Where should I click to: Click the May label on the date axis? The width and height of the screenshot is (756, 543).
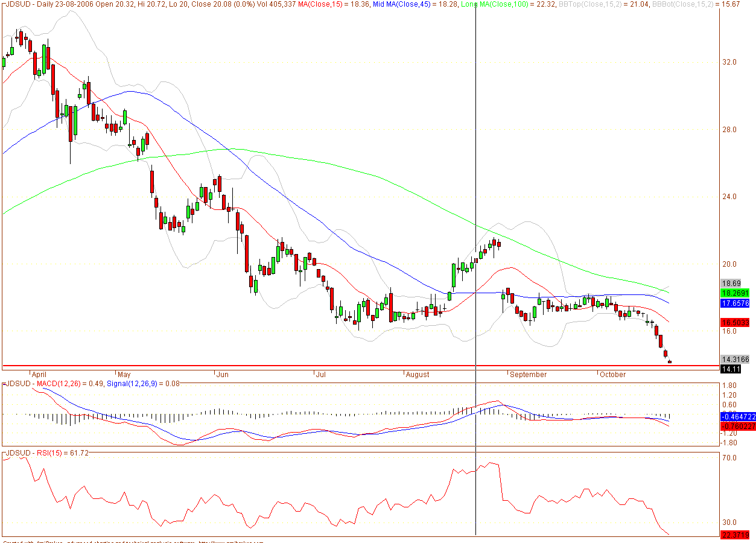tap(124, 374)
